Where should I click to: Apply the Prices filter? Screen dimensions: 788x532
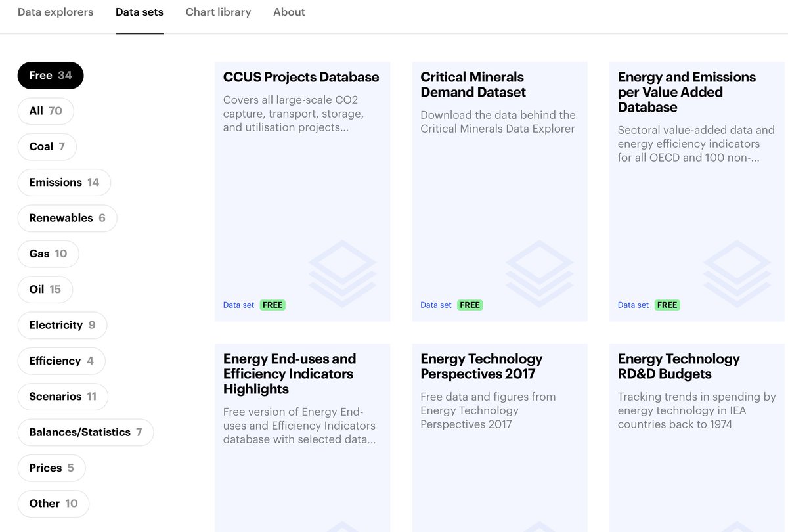pos(51,468)
